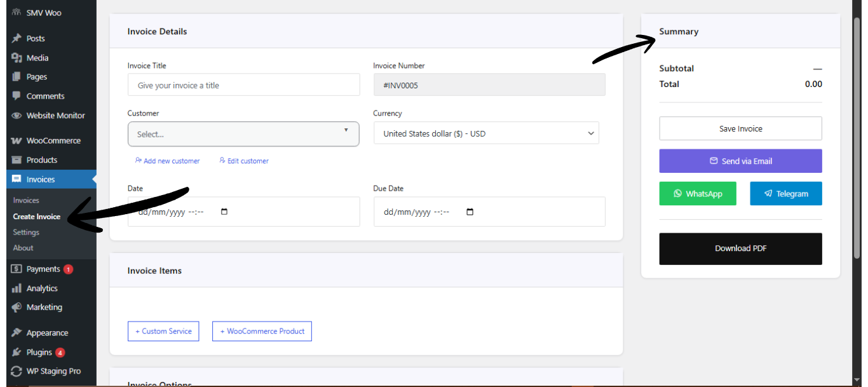Click the Download PDF button

[x=740, y=248]
